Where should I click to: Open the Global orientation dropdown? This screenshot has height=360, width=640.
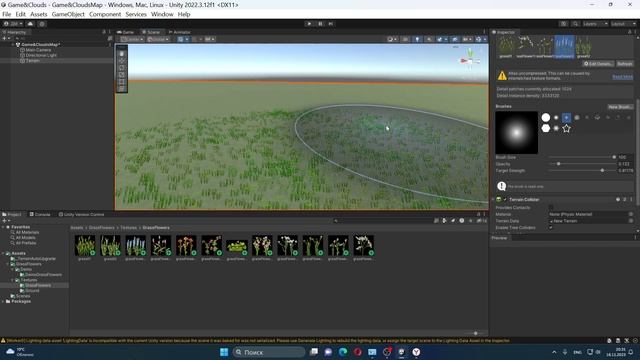pos(158,39)
